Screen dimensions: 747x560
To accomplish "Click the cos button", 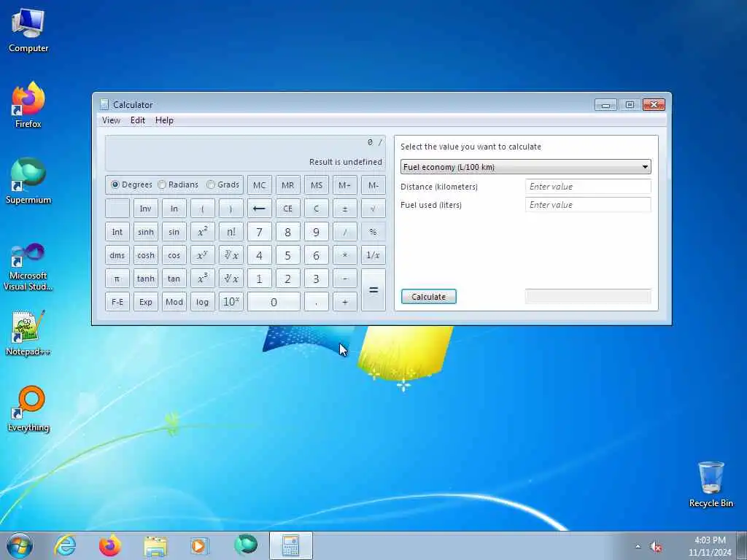I will [174, 255].
